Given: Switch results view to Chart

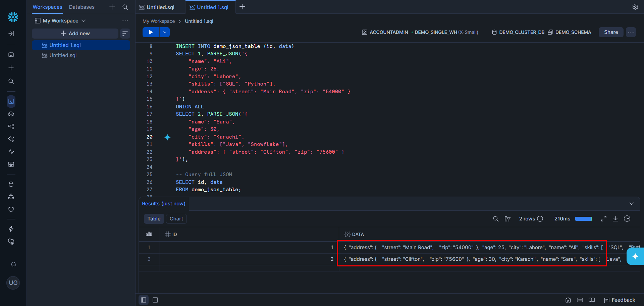Looking at the screenshot, I should pyautogui.click(x=176, y=219).
